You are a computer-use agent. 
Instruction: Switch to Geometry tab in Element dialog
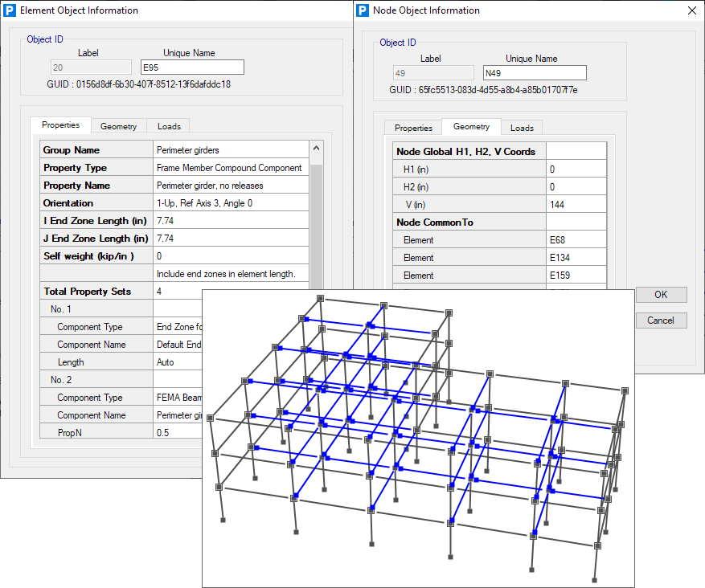(118, 126)
